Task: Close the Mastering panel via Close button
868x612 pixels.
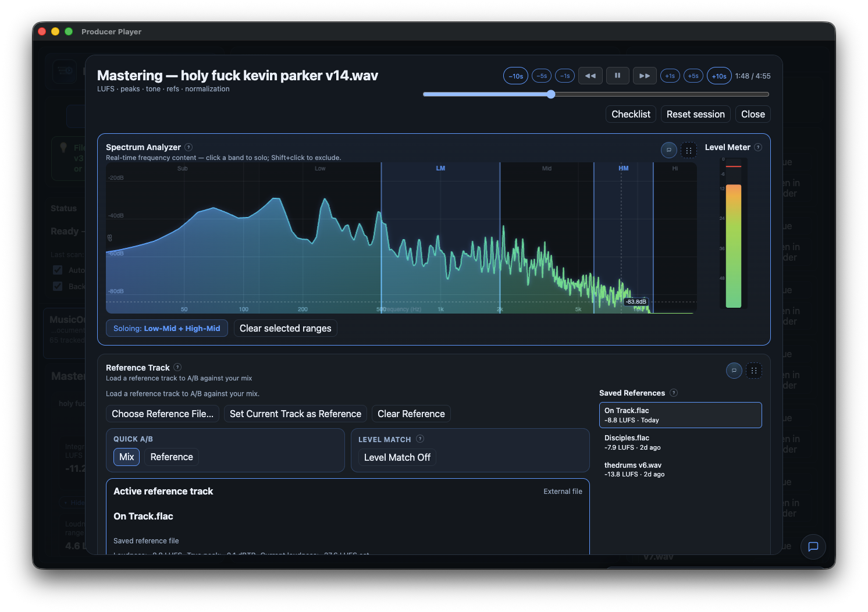Action: [x=753, y=114]
